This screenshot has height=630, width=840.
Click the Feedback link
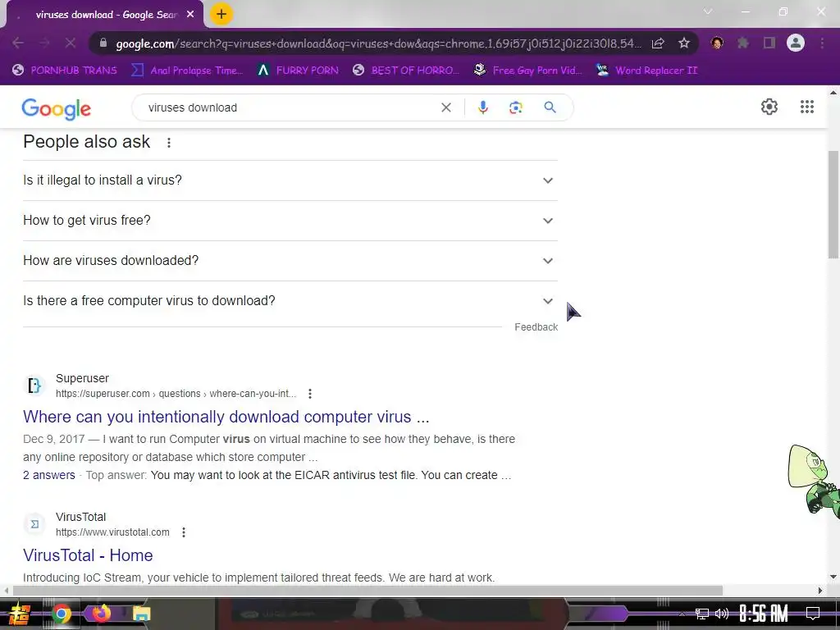click(x=536, y=327)
